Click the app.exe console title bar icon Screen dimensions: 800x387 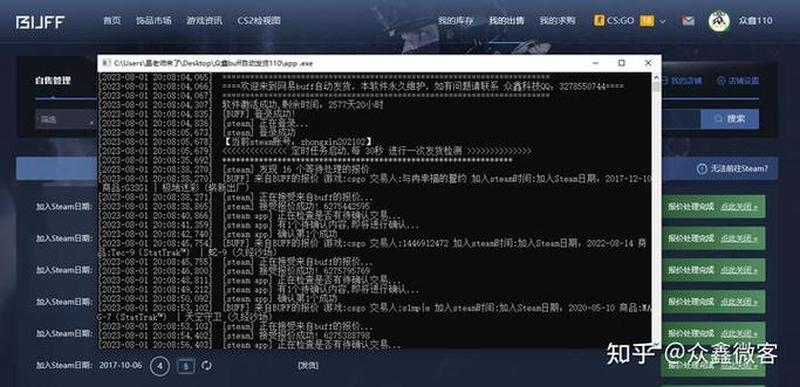pyautogui.click(x=106, y=63)
